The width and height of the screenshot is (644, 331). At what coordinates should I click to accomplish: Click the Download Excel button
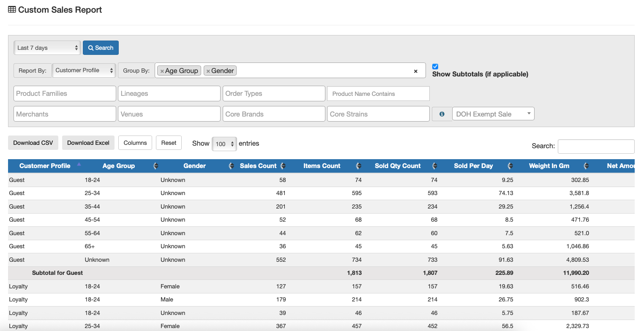click(x=88, y=143)
